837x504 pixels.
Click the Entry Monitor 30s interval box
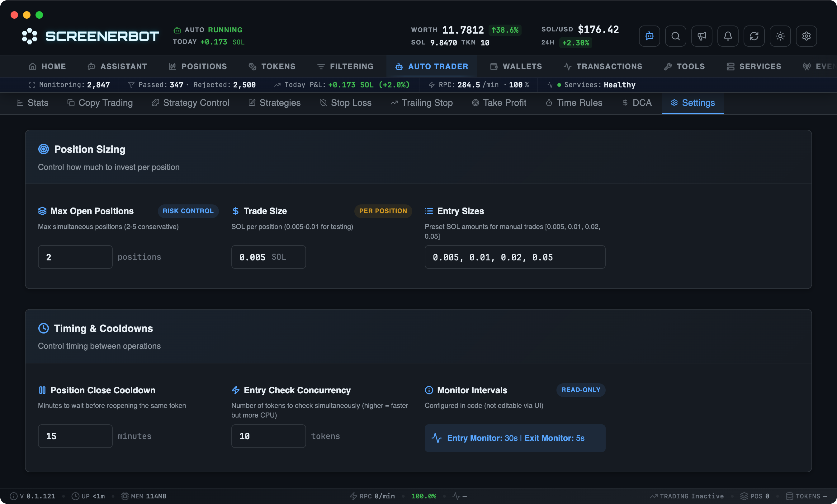[x=515, y=438]
